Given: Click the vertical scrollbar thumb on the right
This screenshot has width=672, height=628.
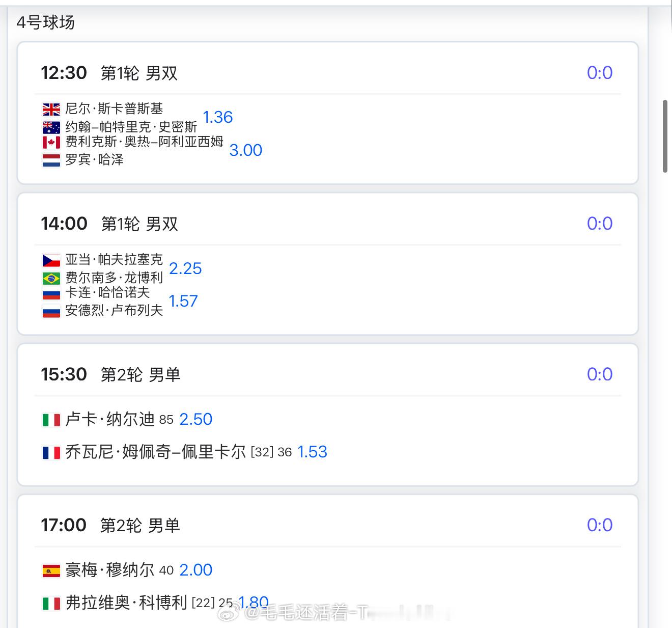Looking at the screenshot, I should point(665,136).
